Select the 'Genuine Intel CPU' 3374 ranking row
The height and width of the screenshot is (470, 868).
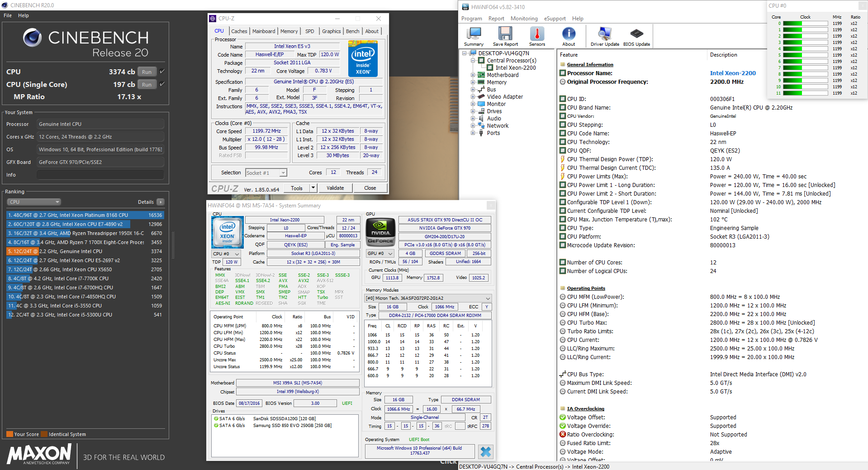(85, 251)
